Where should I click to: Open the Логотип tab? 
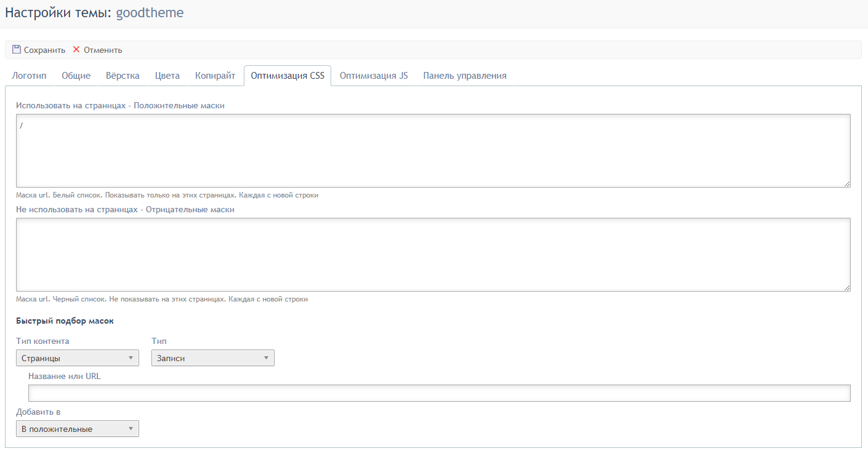point(29,76)
